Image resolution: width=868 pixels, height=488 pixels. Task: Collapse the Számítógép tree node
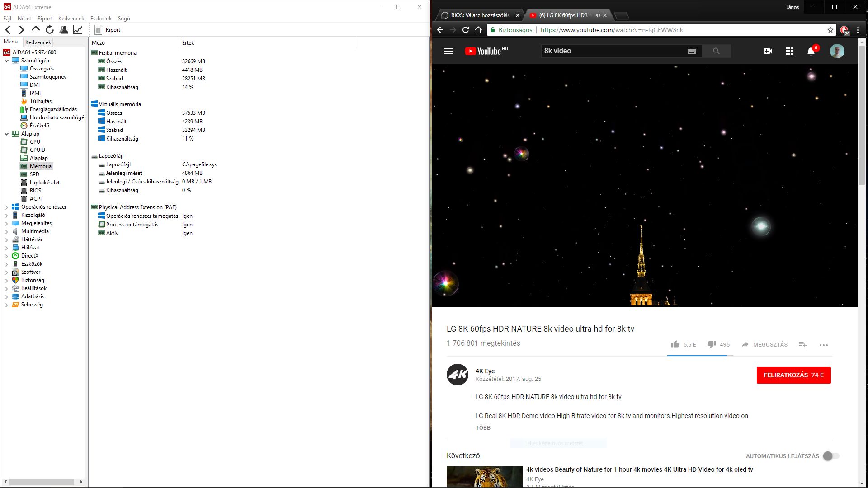pyautogui.click(x=7, y=61)
